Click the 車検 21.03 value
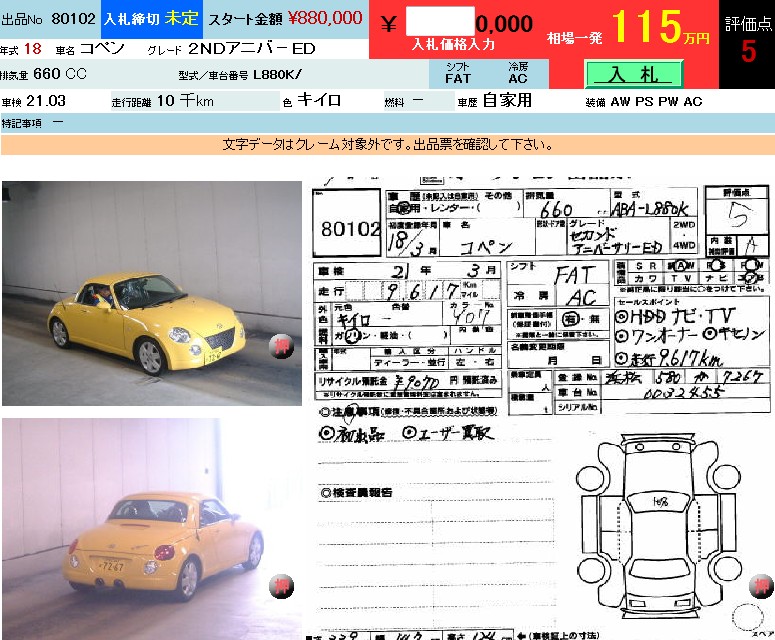Image resolution: width=775 pixels, height=640 pixels. [x=45, y=101]
